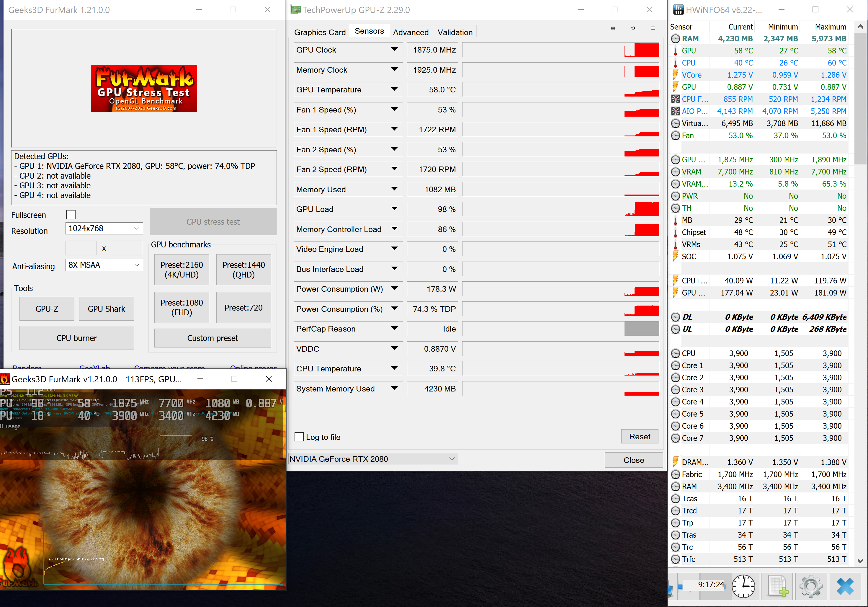Viewport: 868px width, 607px height.
Task: Open the GPU-Z hamburger menu icon
Action: 653,28
